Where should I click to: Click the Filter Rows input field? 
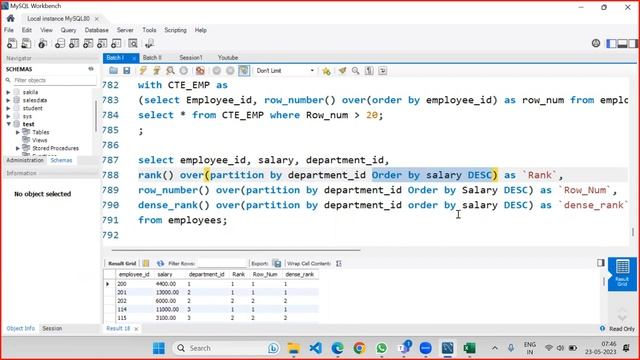[222, 263]
